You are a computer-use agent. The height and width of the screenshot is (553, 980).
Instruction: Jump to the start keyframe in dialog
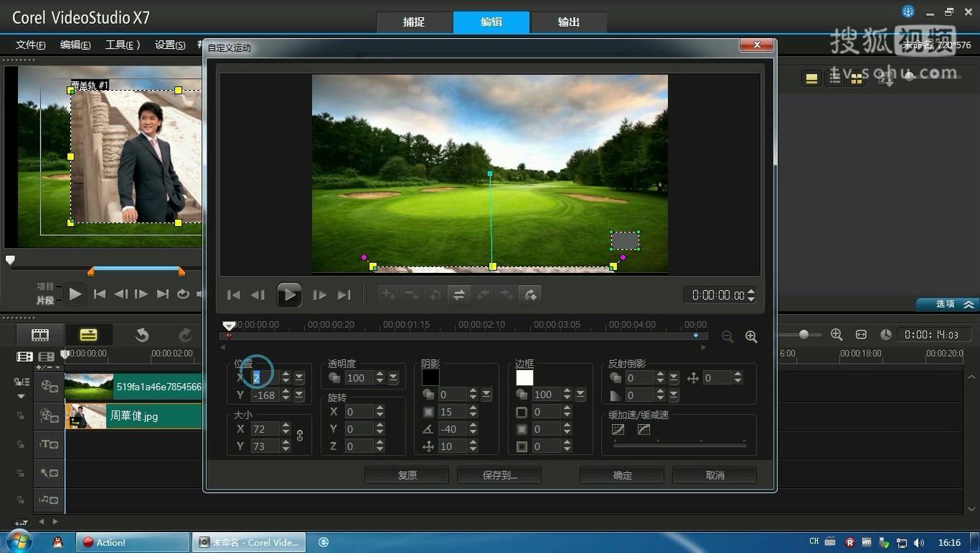coord(233,295)
